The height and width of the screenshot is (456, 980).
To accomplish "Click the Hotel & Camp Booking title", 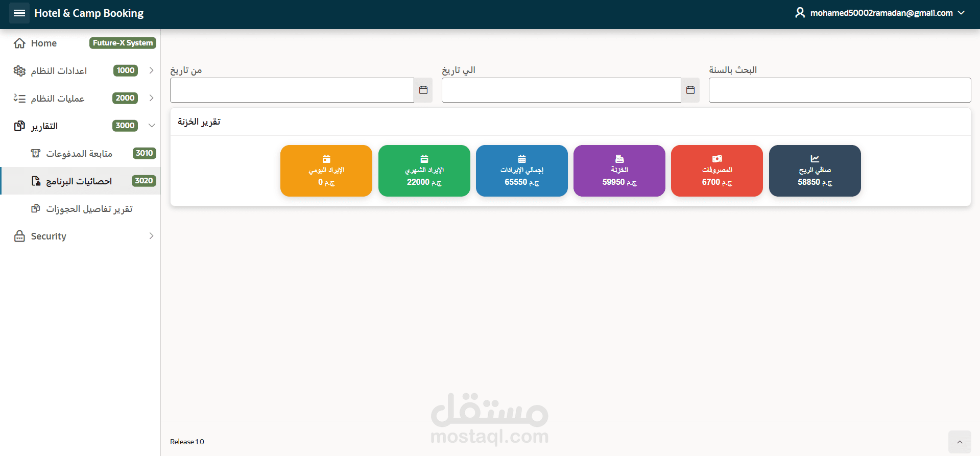I will pos(89,13).
